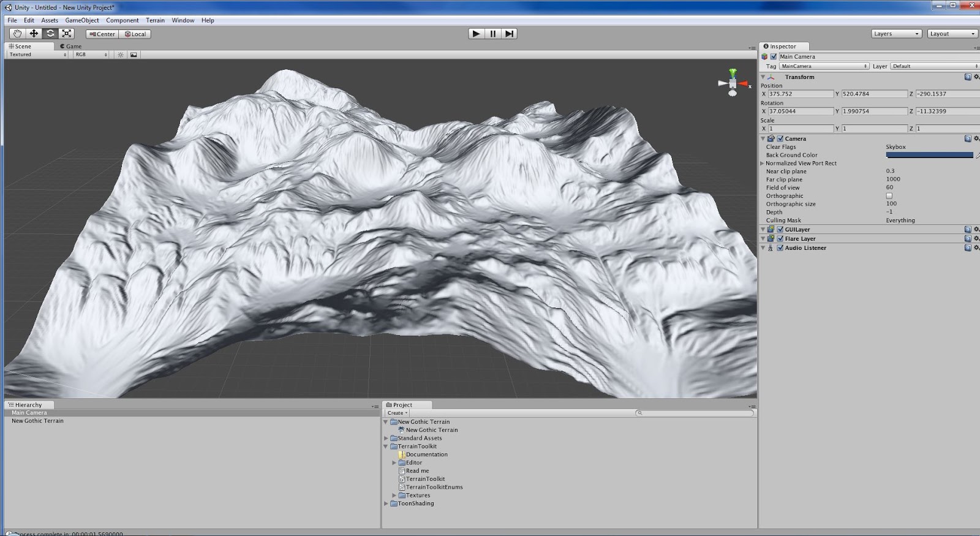
Task: Pick background color with the eyedropper
Action: [x=977, y=156]
